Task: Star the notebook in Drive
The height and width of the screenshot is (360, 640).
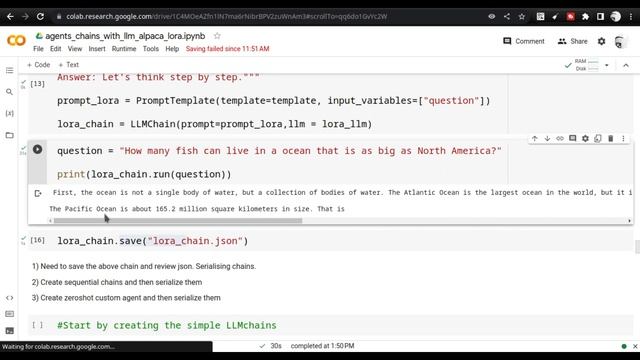Action: 217,36
